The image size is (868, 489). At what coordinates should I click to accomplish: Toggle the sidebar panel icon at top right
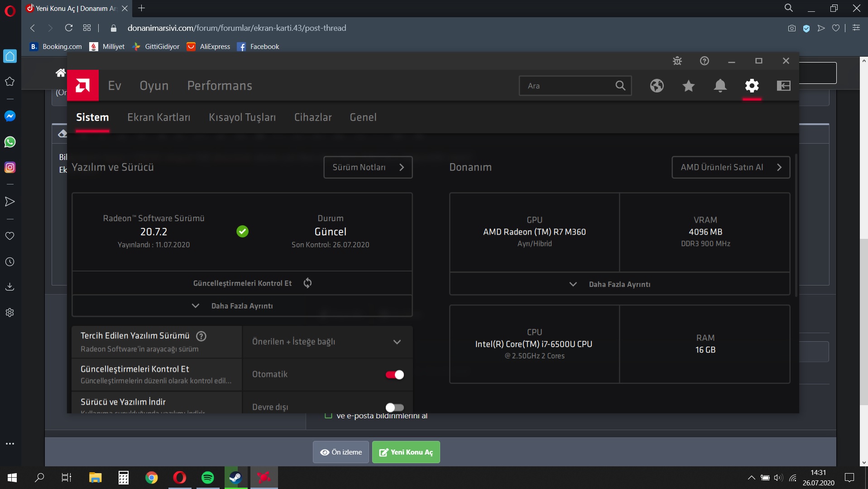tap(783, 86)
